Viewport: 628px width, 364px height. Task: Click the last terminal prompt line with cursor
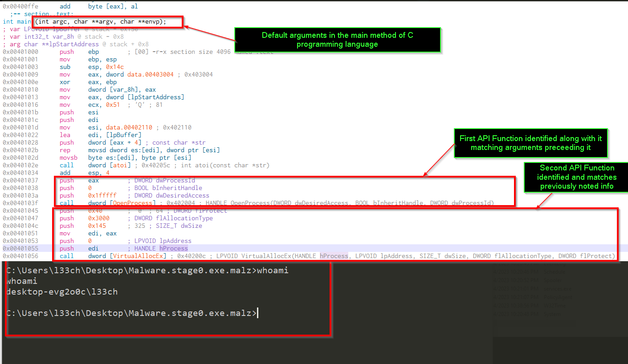pos(132,313)
